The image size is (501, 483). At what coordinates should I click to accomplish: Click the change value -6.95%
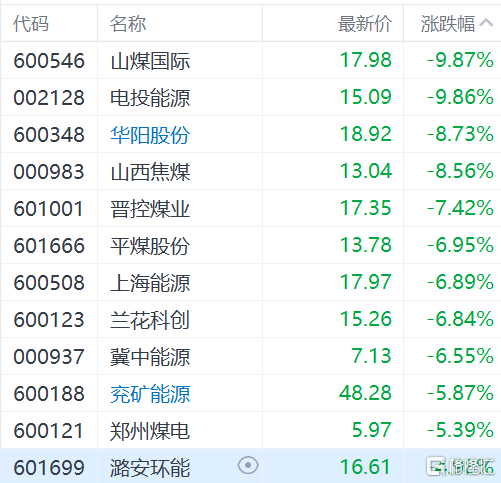coord(460,245)
